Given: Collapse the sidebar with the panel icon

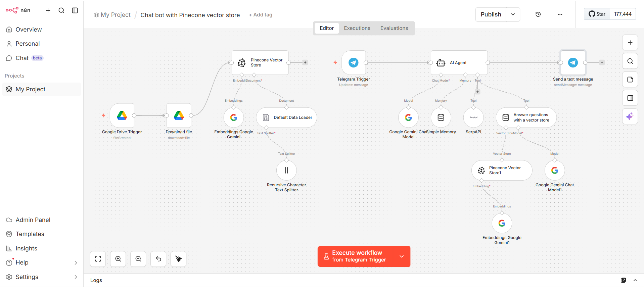Looking at the screenshot, I should 75,10.
